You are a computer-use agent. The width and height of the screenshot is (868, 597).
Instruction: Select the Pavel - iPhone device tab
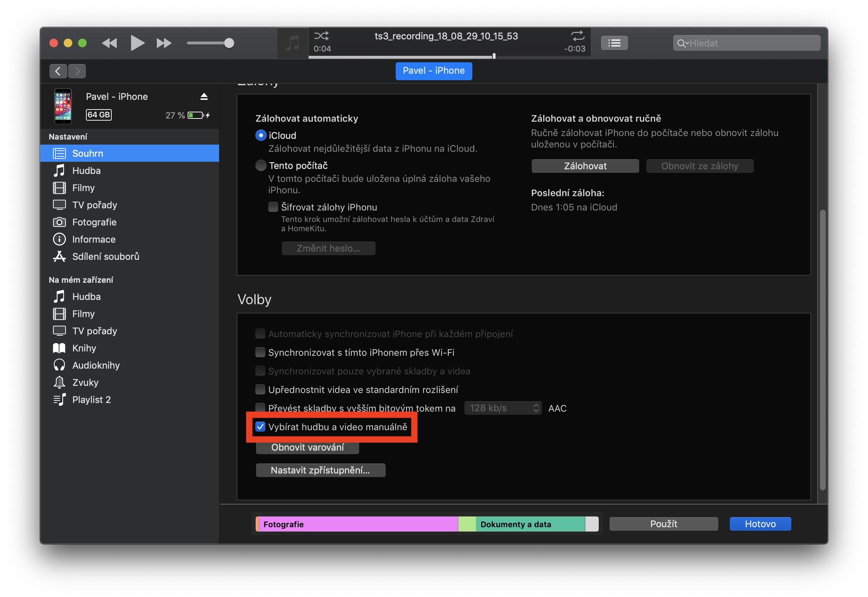point(434,71)
